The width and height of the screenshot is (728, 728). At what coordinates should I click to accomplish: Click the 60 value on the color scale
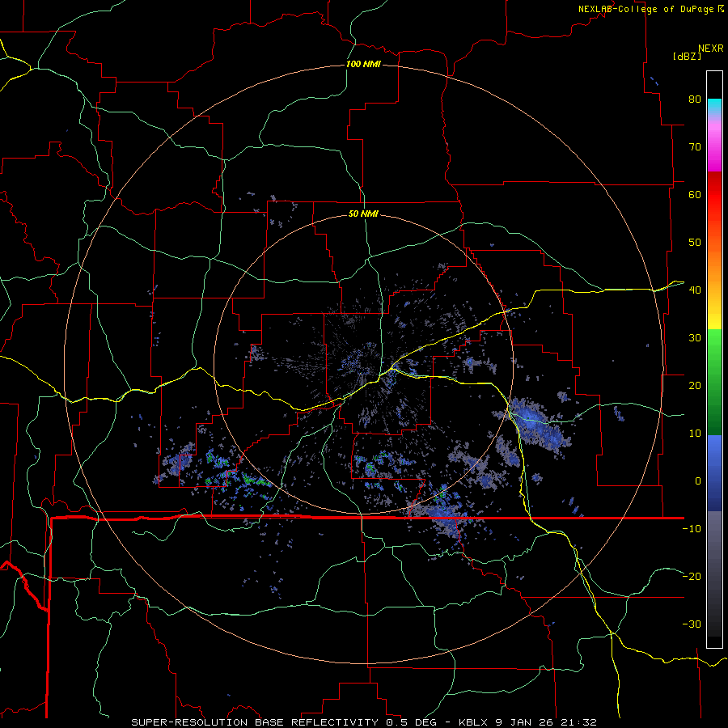point(695,194)
